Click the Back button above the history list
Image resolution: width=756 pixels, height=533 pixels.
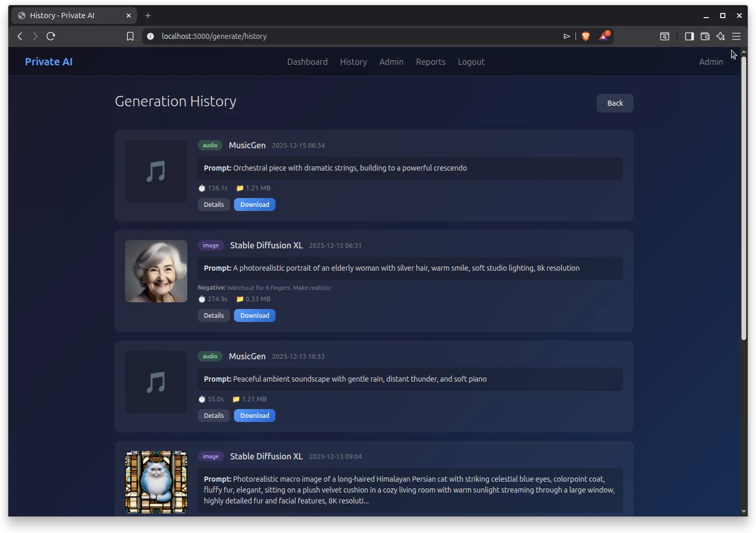tap(614, 103)
